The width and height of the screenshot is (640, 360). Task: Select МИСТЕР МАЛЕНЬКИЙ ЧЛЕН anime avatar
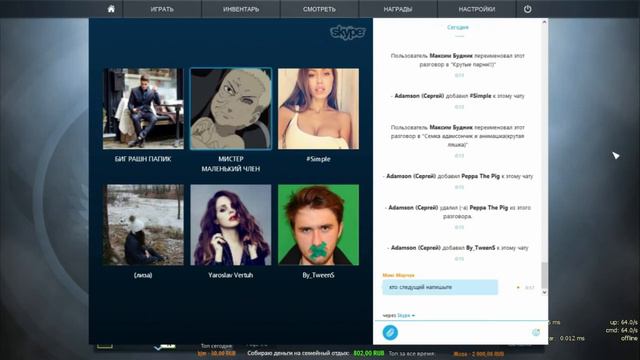click(x=231, y=109)
